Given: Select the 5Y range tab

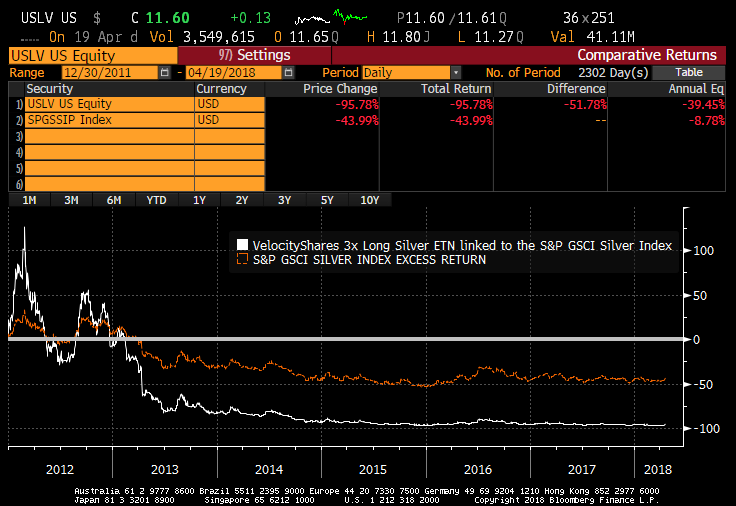Looking at the screenshot, I should [x=327, y=200].
